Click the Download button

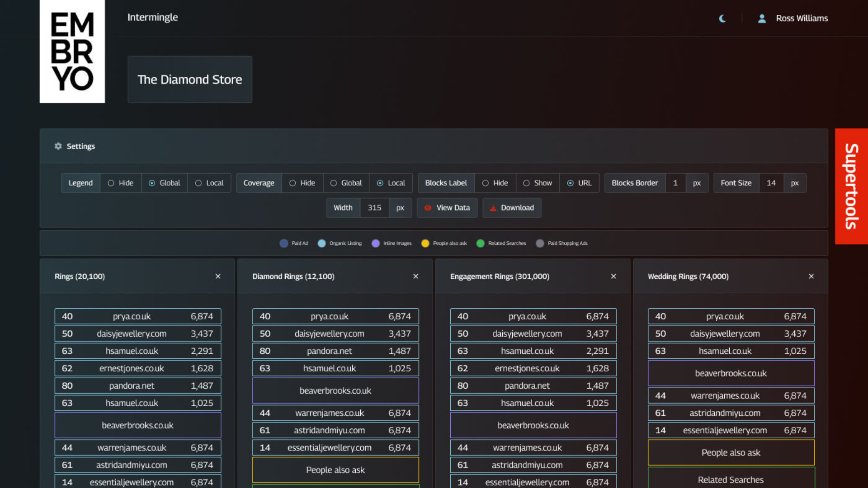click(512, 208)
